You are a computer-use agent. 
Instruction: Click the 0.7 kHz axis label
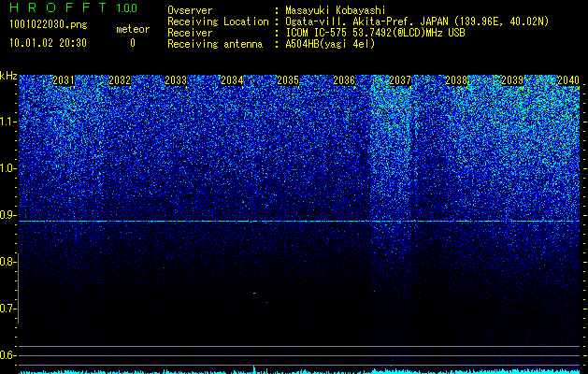[x=7, y=309]
